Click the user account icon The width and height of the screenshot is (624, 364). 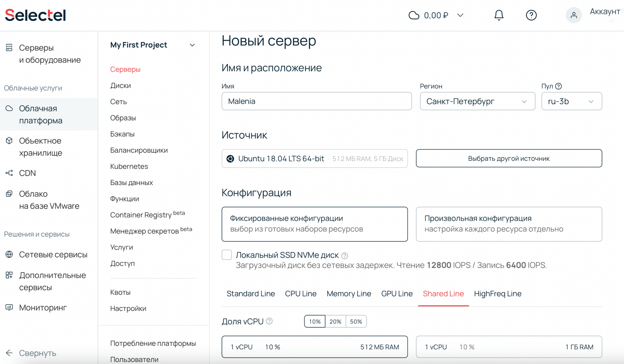pyautogui.click(x=573, y=15)
